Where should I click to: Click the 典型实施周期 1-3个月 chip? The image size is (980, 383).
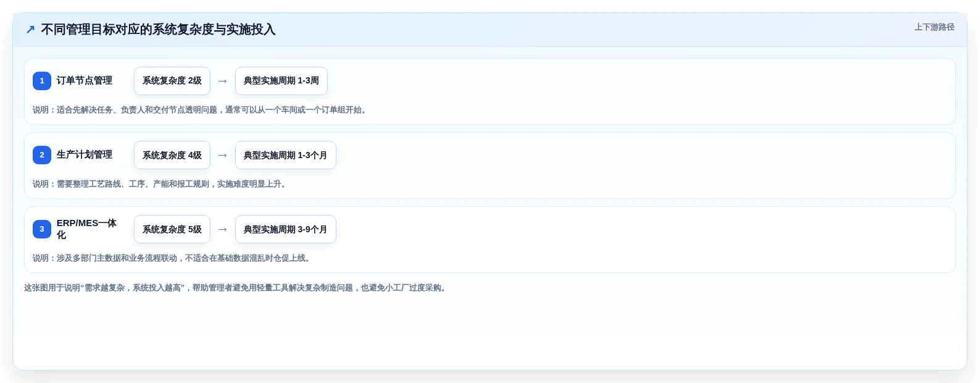pos(286,155)
